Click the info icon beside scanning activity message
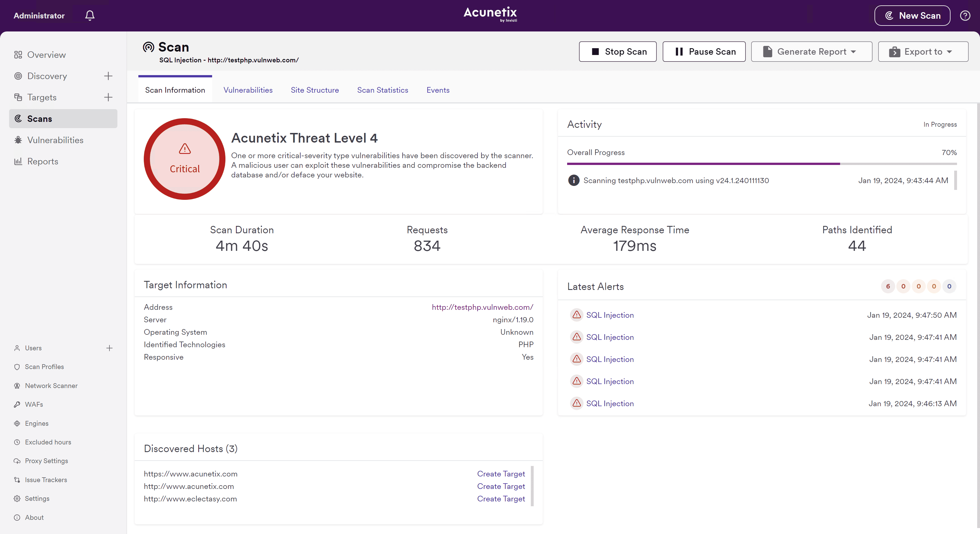 573,180
